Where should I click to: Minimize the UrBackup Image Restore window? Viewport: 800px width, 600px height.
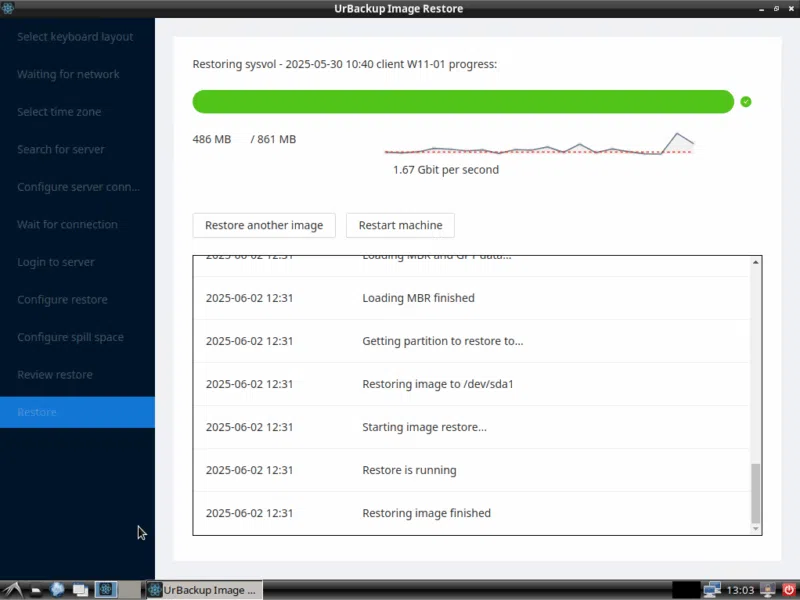pyautogui.click(x=761, y=9)
